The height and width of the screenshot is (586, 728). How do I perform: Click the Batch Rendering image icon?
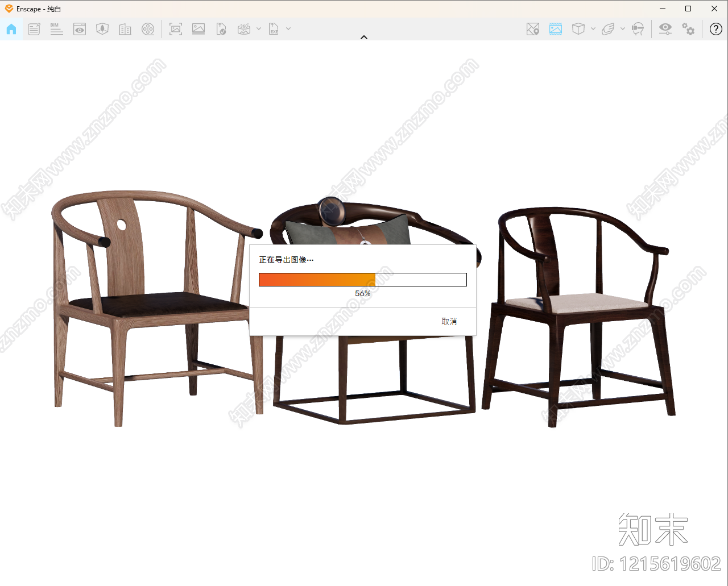point(198,29)
